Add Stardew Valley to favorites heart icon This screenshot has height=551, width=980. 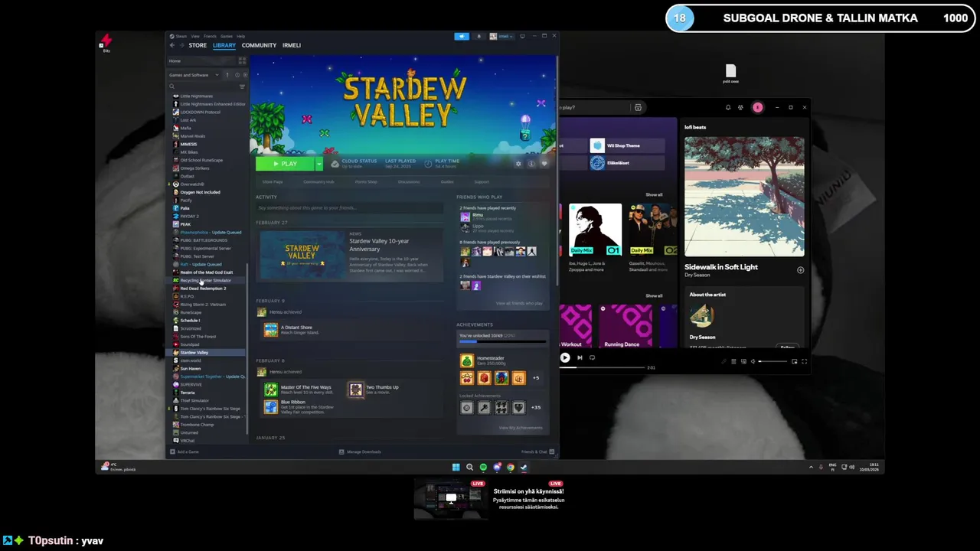click(544, 164)
